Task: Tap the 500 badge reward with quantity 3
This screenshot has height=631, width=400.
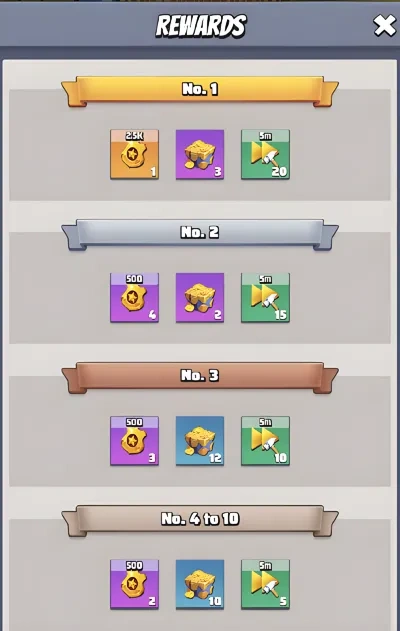Action: tap(134, 441)
